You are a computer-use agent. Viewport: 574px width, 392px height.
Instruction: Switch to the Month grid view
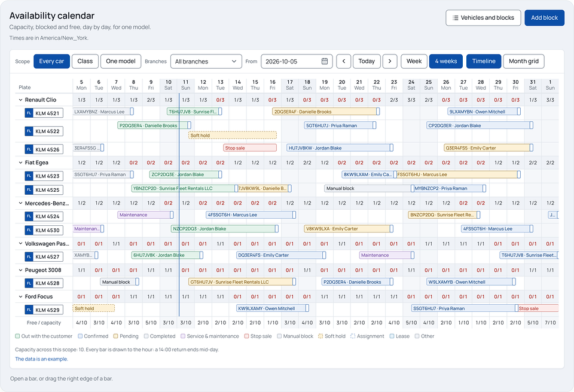[x=524, y=61]
